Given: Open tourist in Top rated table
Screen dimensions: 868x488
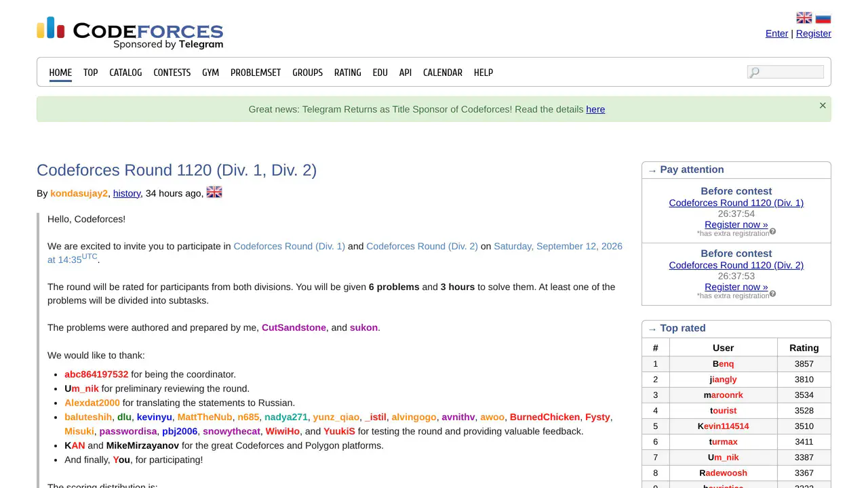Looking at the screenshot, I should 724,411.
